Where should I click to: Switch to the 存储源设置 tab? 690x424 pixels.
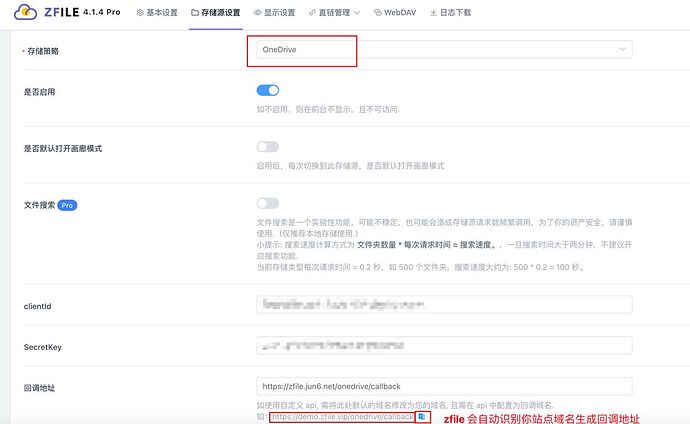(216, 13)
